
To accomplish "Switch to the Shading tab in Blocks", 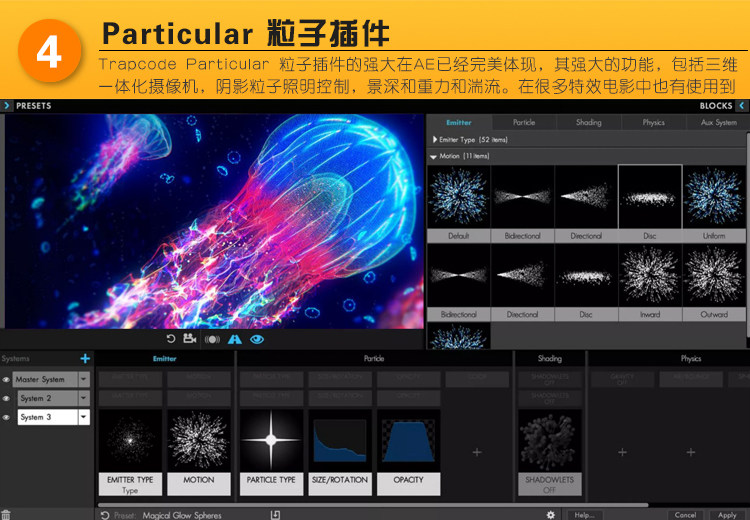I will (x=588, y=122).
